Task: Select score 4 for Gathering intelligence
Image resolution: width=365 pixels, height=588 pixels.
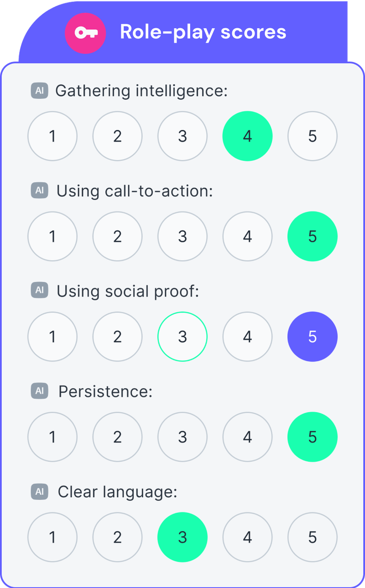Action: (x=247, y=136)
